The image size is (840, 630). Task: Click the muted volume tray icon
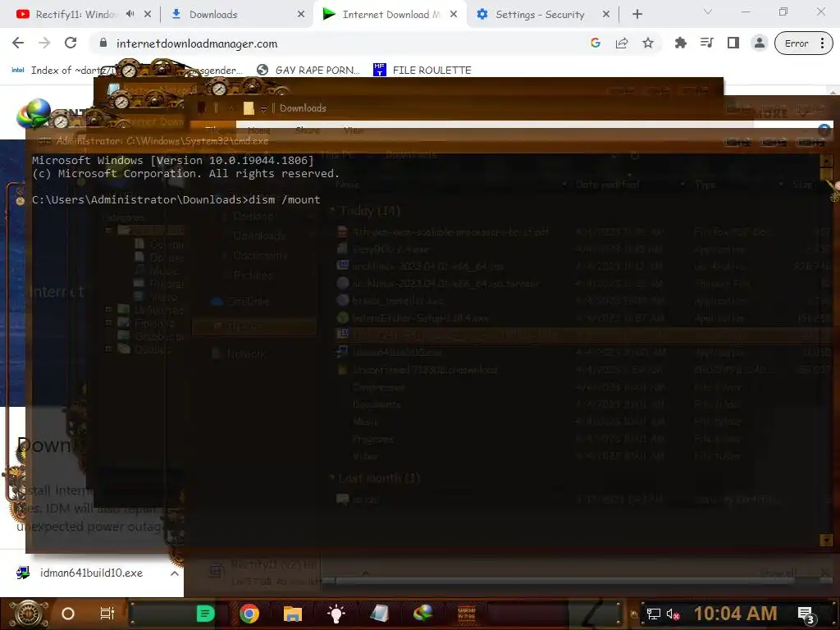coord(673,614)
